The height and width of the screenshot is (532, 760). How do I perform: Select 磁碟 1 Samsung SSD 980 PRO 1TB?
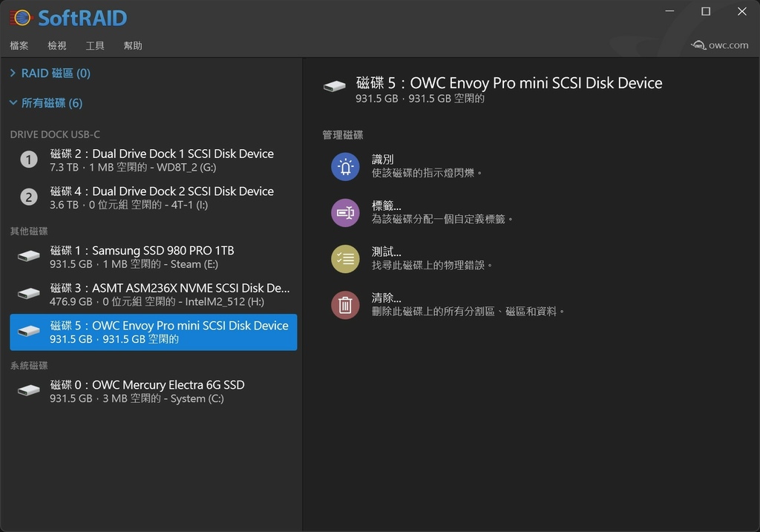[153, 257]
